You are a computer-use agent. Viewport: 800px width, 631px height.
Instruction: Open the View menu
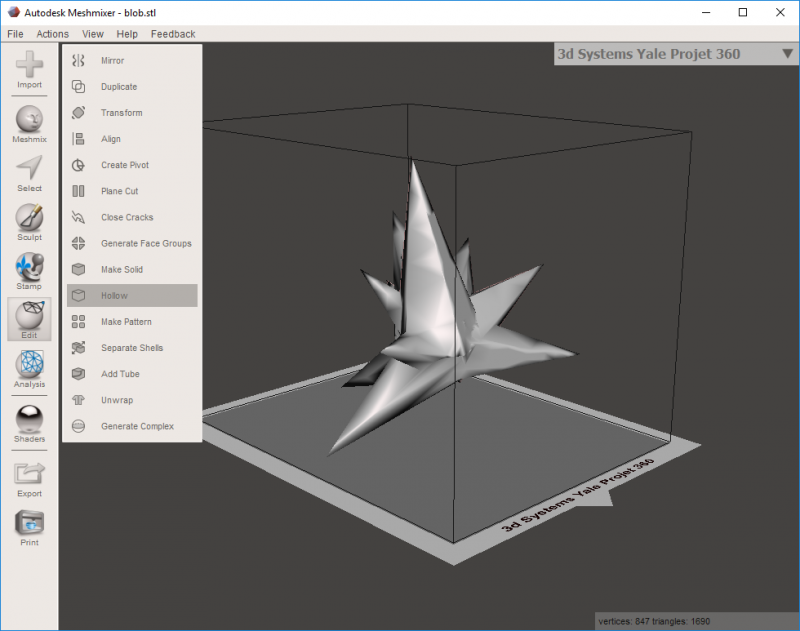click(93, 34)
